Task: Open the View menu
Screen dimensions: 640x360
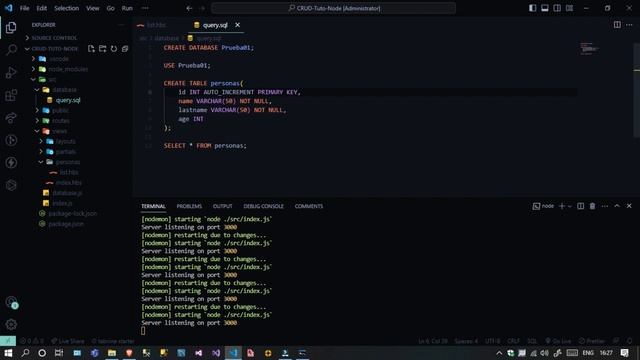Action: pyautogui.click(x=93, y=8)
